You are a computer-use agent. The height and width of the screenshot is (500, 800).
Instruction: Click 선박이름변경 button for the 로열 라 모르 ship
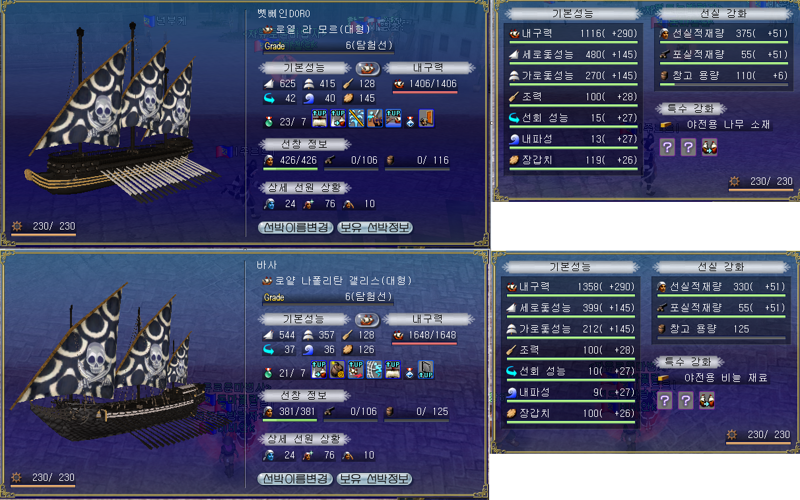click(296, 228)
